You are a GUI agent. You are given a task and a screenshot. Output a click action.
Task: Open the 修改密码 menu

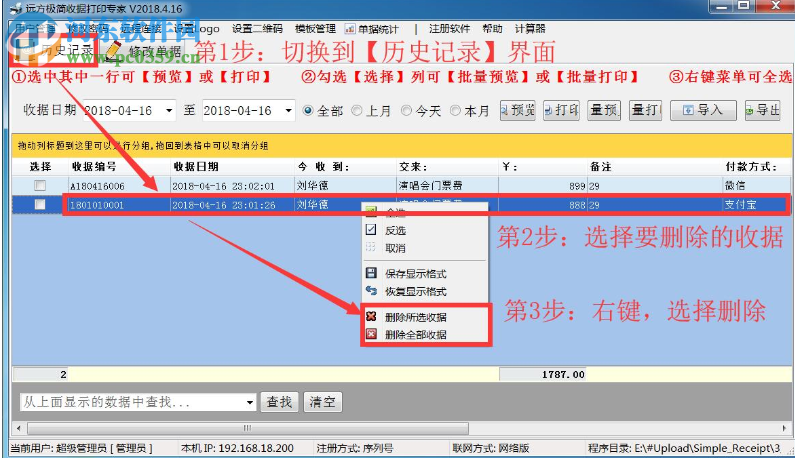(x=88, y=29)
